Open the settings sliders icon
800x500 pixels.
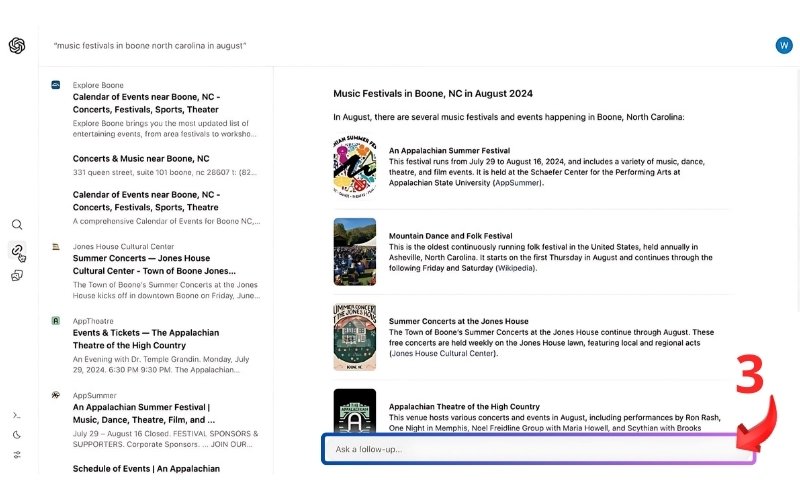(17, 455)
